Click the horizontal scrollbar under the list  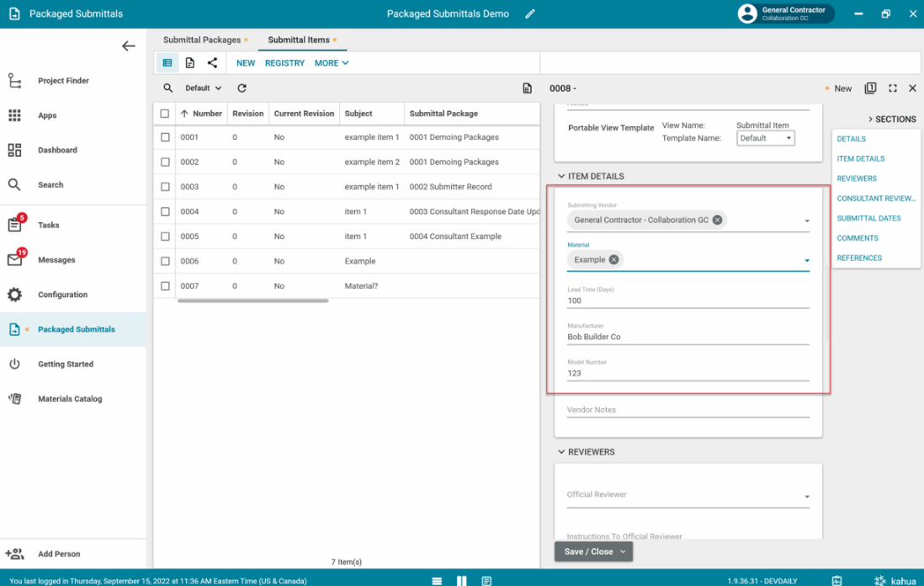pos(252,301)
